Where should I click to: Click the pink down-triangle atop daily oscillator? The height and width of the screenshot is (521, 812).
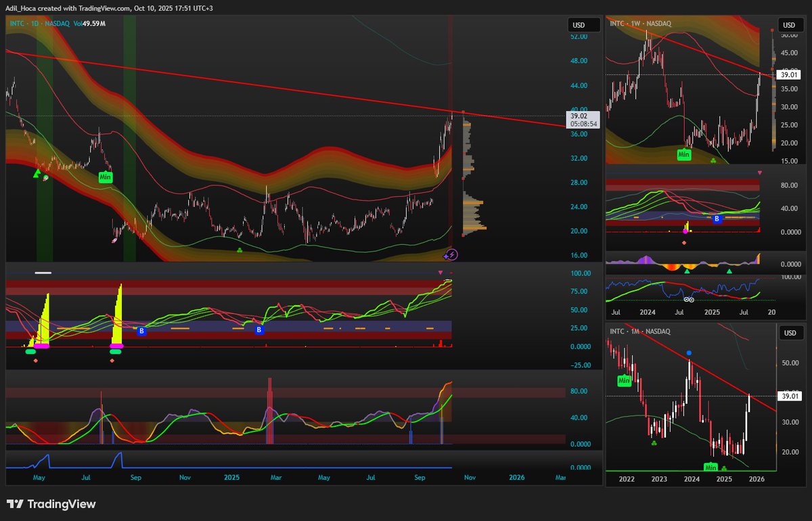tap(439, 272)
